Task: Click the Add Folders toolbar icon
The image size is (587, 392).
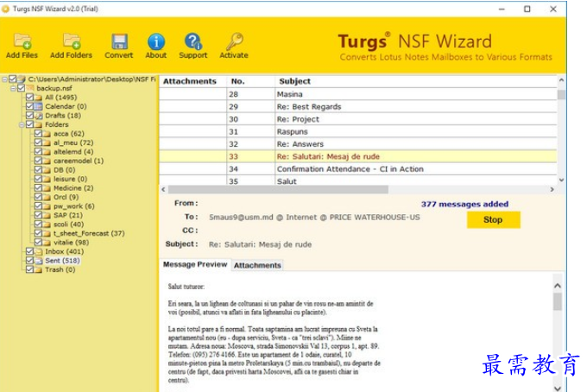Action: tap(72, 41)
